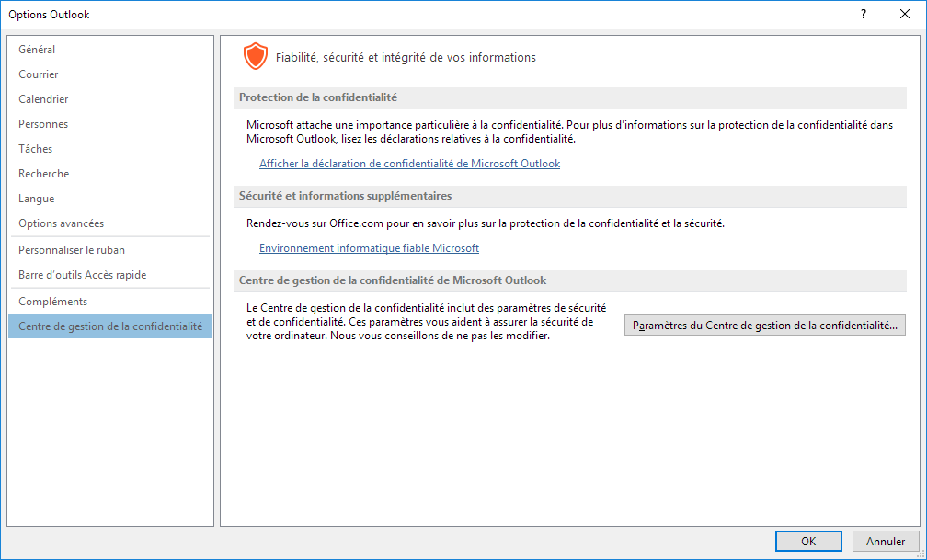Click the Sécurité et informations supplémentaires header

[570, 196]
